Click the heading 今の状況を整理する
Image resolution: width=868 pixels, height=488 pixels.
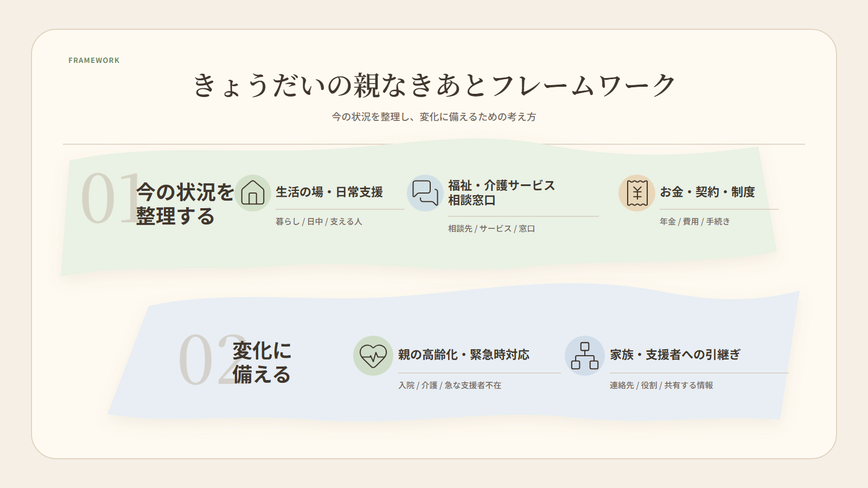point(185,204)
